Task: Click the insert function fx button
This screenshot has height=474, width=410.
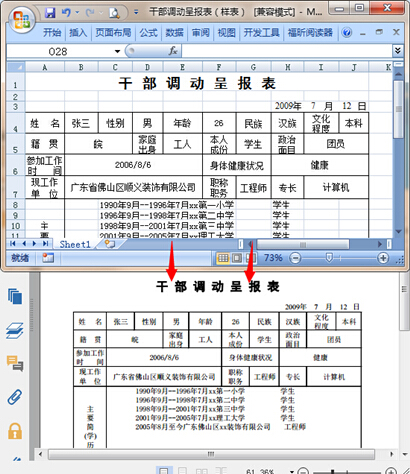Action: 173,51
